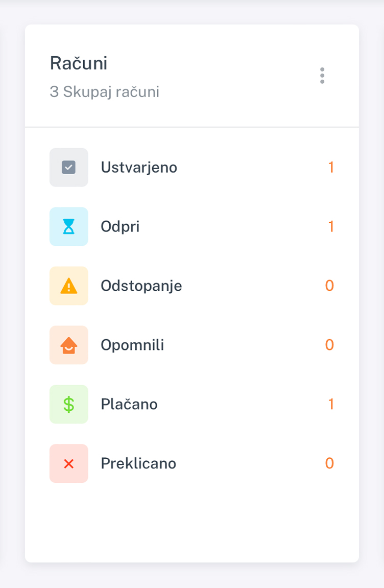
Task: Click the blue hourglass icon for Odpri
Action: [68, 226]
